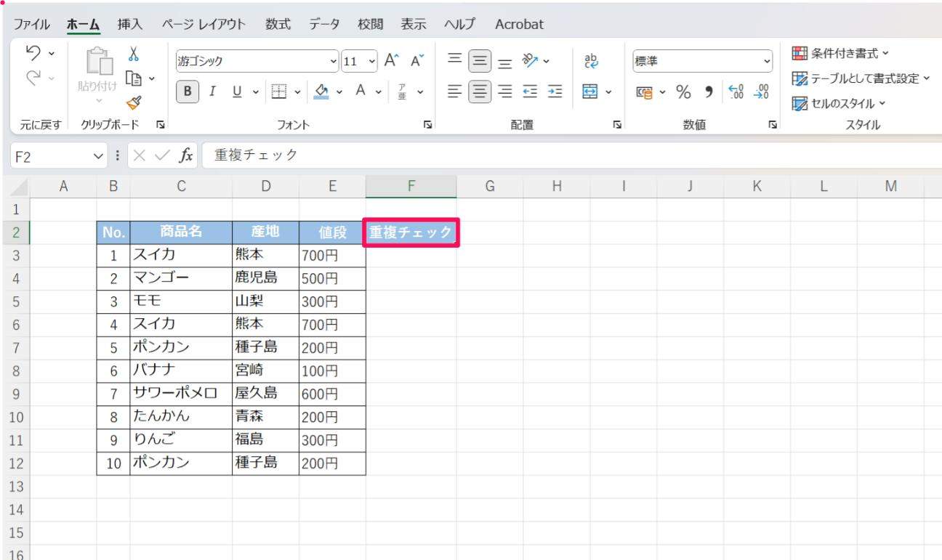Open the font name dropdown 游ゴシック
The width and height of the screenshot is (942, 560).
(334, 61)
